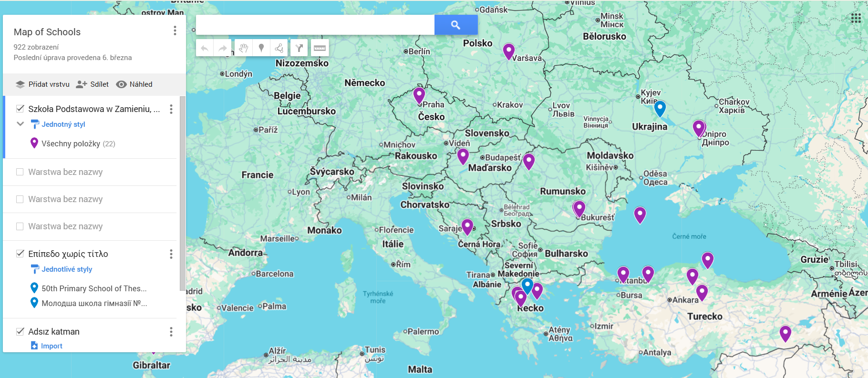Collapse the Szkoła Podstawowa layer chevron
Viewport: 868px width, 378px height.
[21, 124]
